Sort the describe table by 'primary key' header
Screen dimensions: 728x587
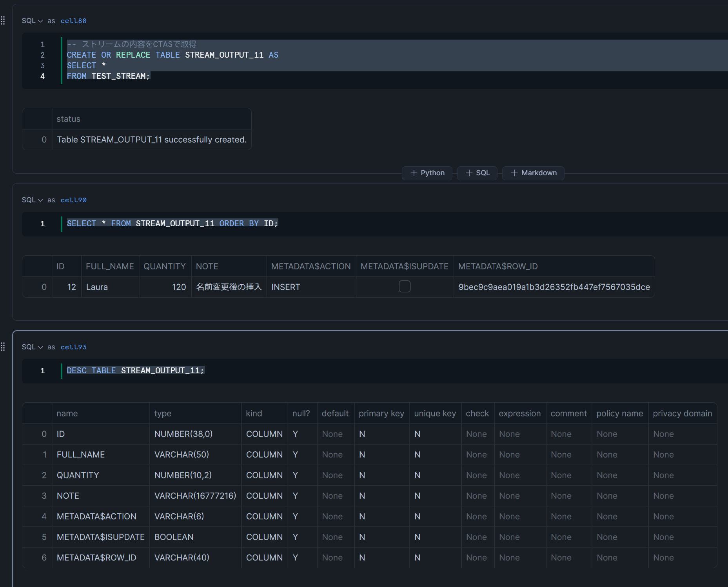click(382, 413)
